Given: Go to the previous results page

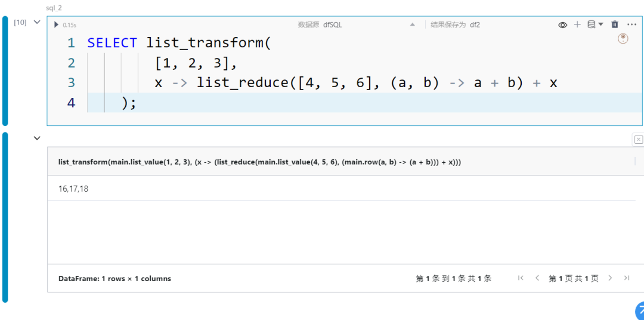Looking at the screenshot, I should point(537,278).
